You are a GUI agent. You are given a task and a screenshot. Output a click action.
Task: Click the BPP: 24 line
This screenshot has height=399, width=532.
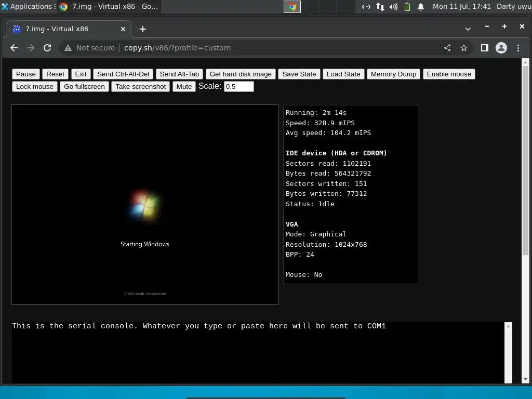coord(300,255)
